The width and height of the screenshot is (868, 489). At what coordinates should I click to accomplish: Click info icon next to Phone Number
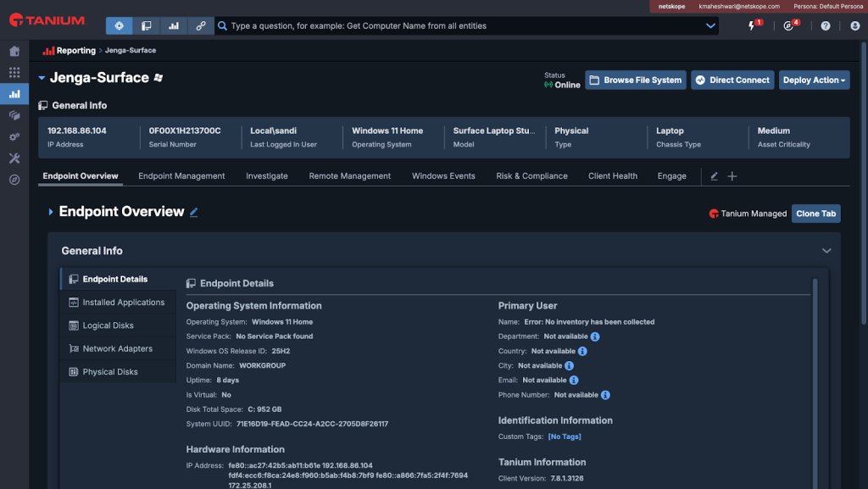coord(605,395)
